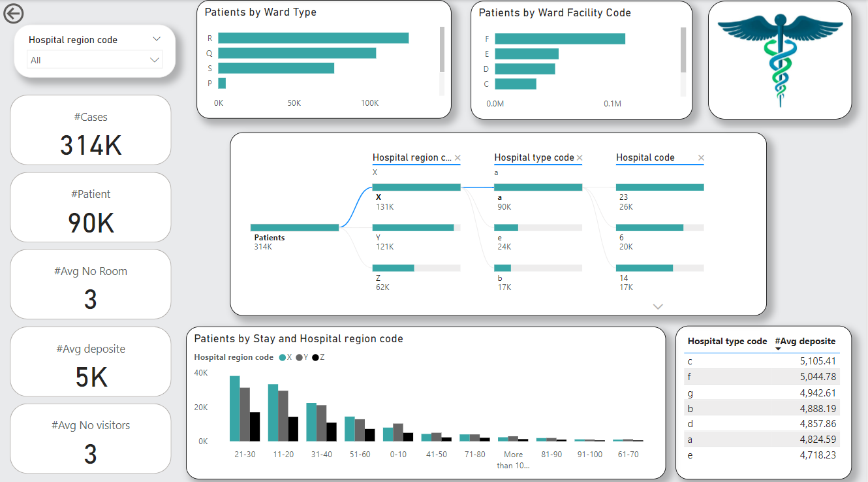Expand more hospital codes with down chevron
Viewport: 868px width, 482px height.
click(x=658, y=306)
